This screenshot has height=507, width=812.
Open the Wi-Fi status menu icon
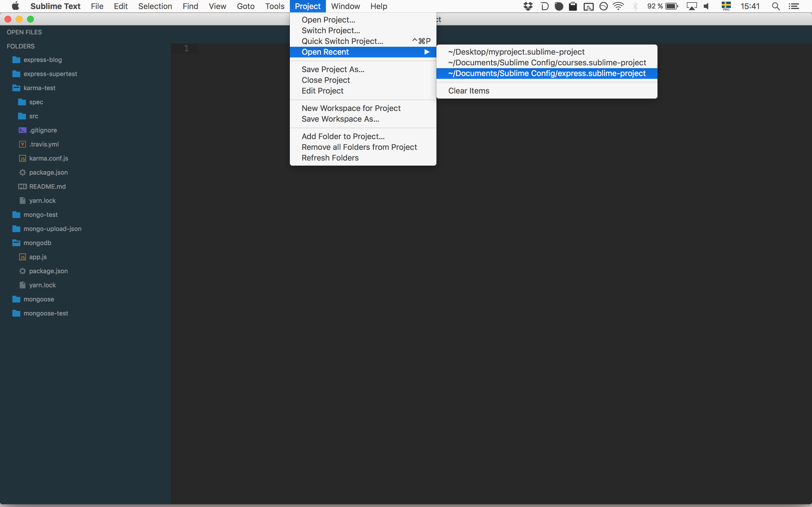tap(618, 6)
